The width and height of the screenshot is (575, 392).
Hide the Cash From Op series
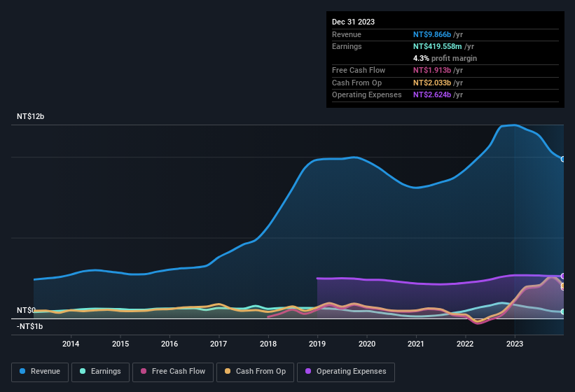click(254, 372)
